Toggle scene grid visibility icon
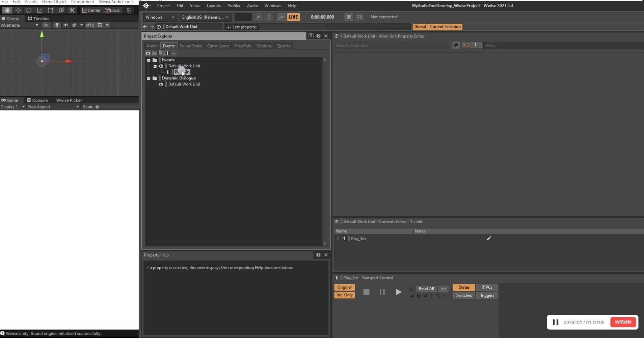644x338 pixels. [100, 25]
